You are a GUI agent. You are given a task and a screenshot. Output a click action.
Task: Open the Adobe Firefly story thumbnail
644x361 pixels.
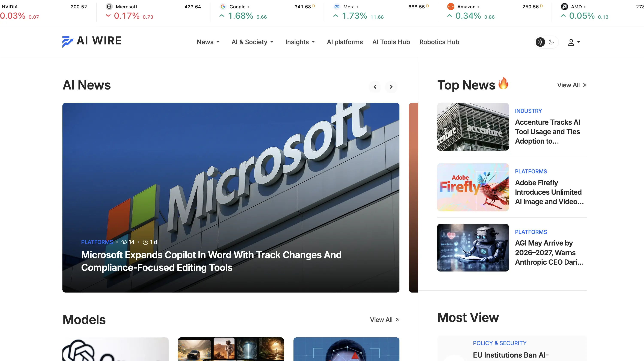(x=473, y=187)
